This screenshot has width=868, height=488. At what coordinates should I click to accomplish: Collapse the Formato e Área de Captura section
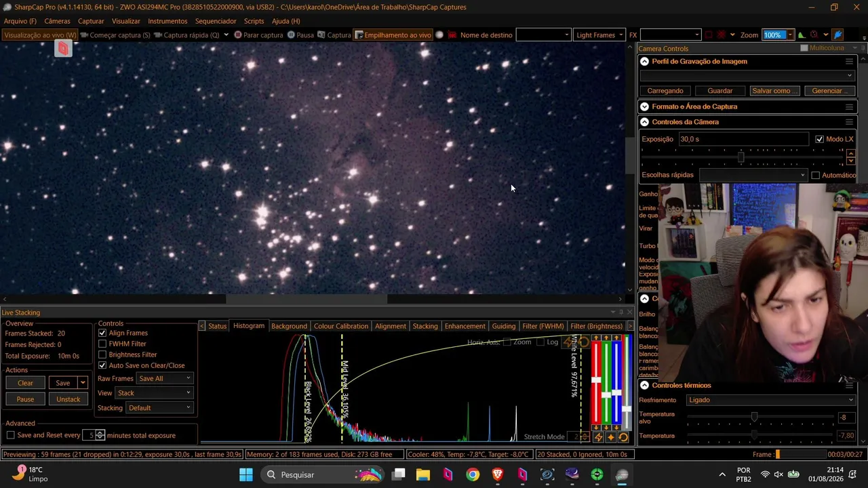[x=644, y=106]
